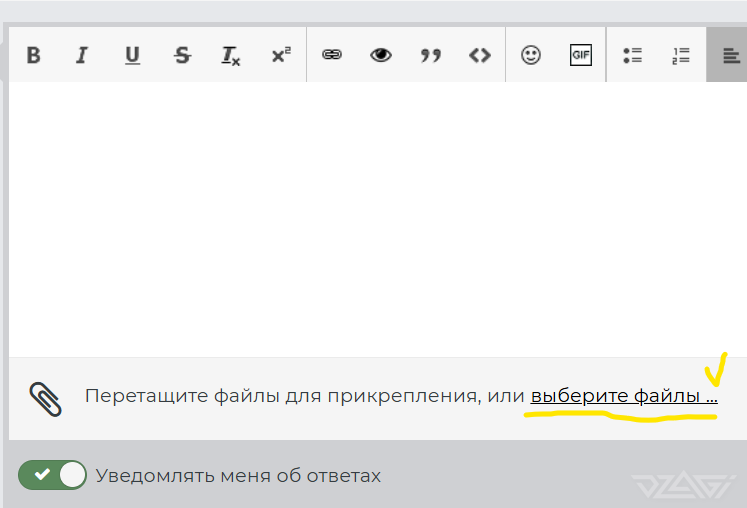Click the eye spoiler icon
The width and height of the screenshot is (747, 508).
tap(381, 55)
